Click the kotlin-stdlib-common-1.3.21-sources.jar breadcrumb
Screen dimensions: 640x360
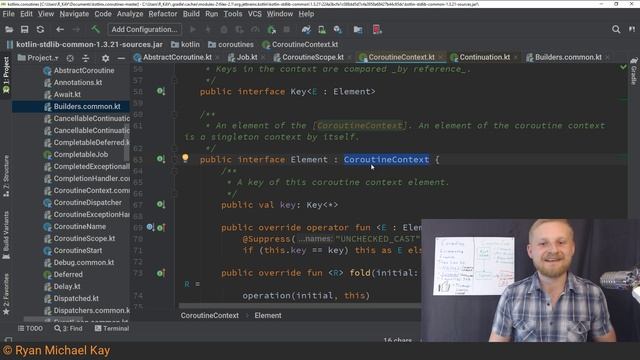pos(84,44)
